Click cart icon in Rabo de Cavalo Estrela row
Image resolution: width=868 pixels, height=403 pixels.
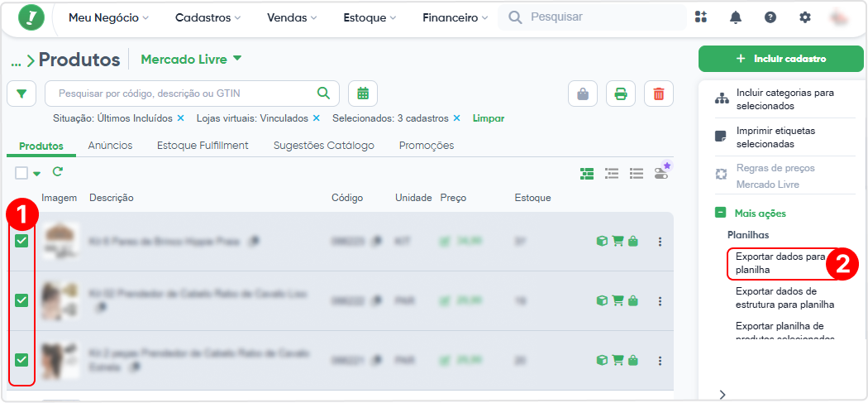pyautogui.click(x=618, y=361)
